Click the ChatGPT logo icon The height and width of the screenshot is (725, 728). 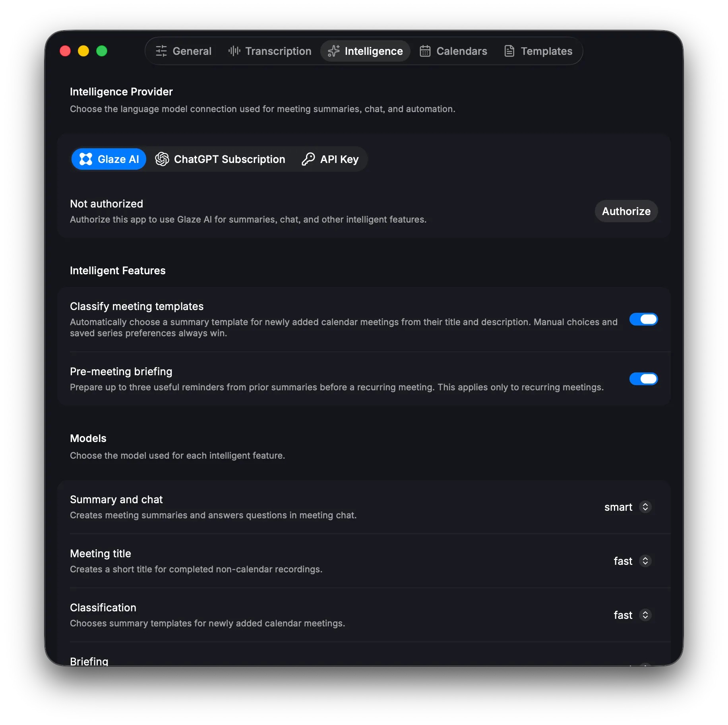pyautogui.click(x=162, y=159)
